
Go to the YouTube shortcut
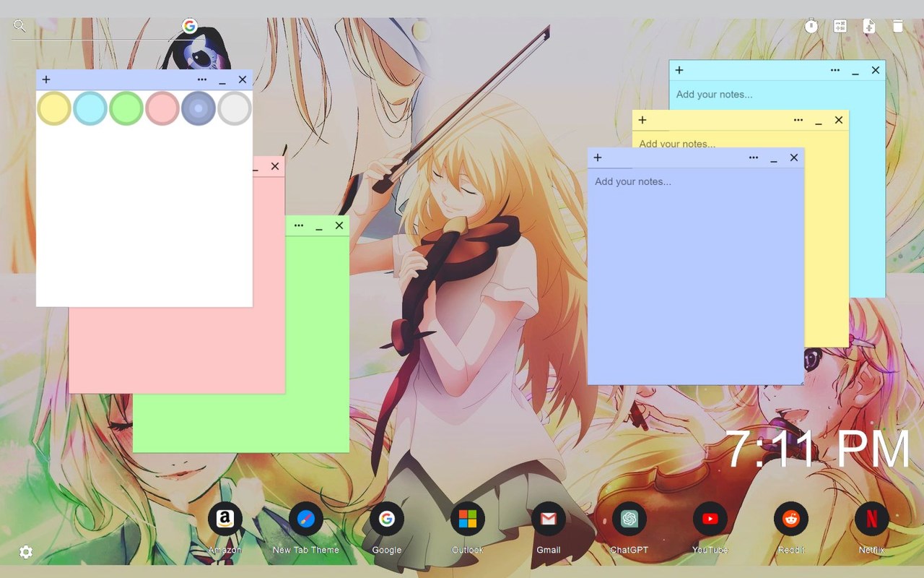(710, 519)
